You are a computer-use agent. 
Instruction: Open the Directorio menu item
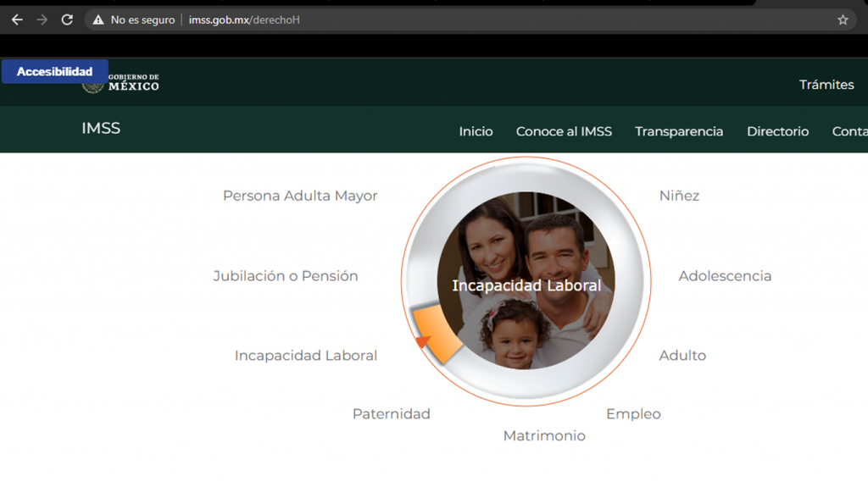point(777,132)
